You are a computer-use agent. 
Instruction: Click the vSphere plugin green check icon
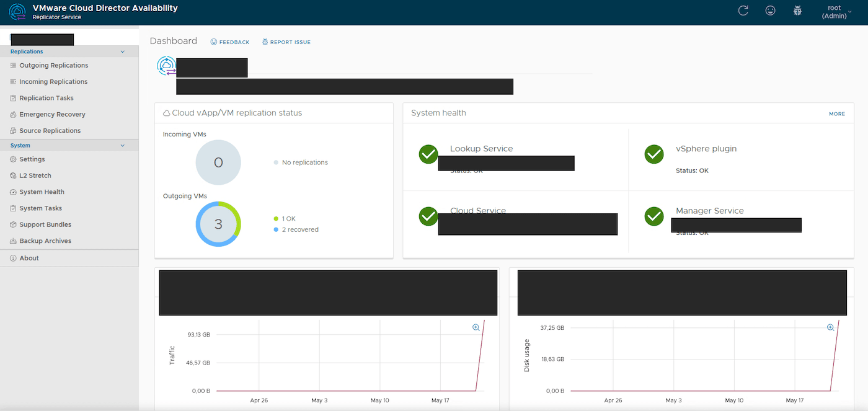click(654, 154)
